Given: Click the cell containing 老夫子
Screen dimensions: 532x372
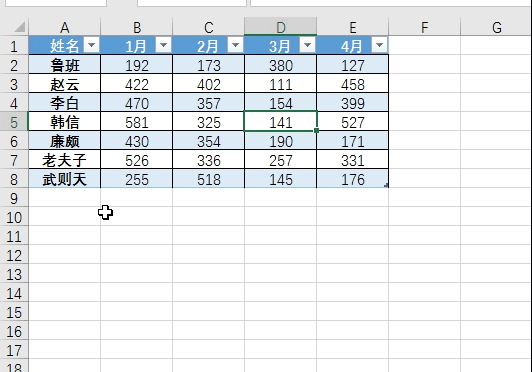Looking at the screenshot, I should pyautogui.click(x=64, y=160).
